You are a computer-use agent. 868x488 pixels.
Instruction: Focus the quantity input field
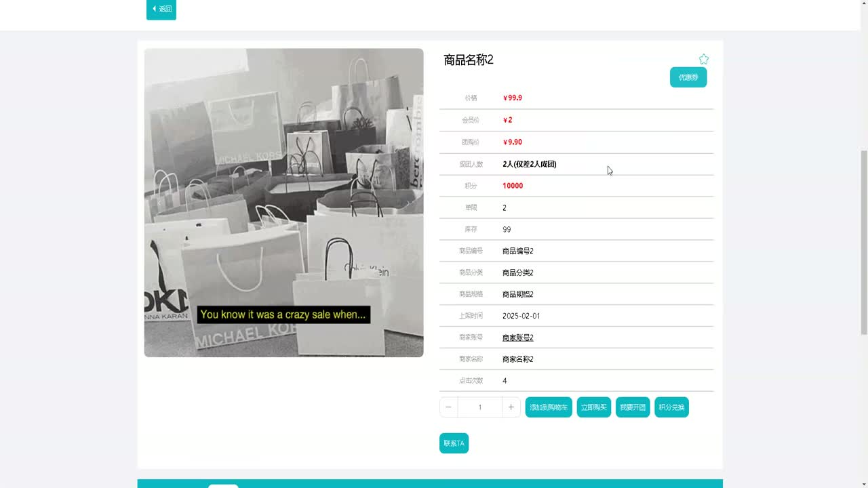coord(480,407)
